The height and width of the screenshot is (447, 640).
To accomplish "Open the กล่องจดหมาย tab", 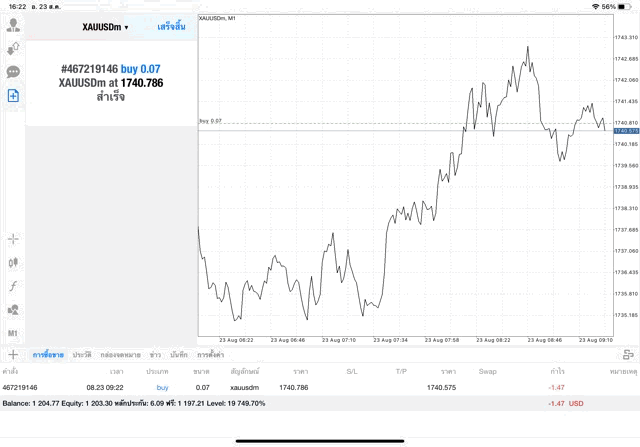I will (x=119, y=355).
